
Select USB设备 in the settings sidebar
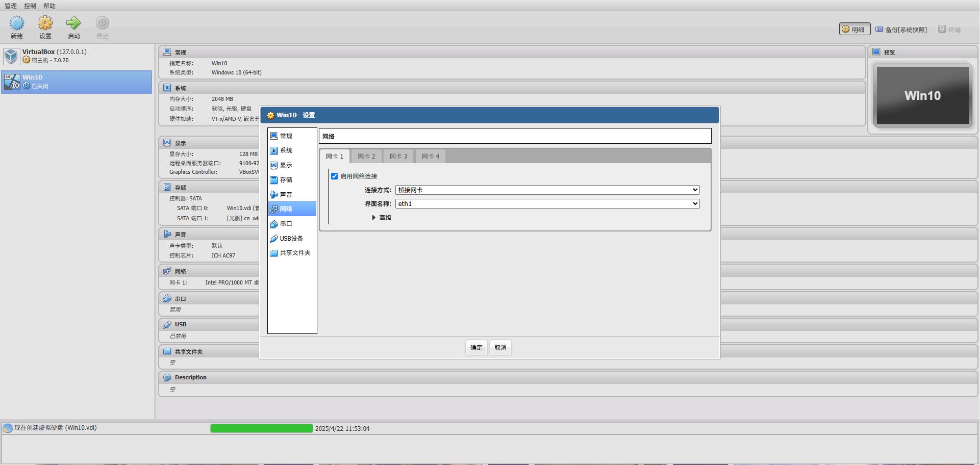click(291, 239)
